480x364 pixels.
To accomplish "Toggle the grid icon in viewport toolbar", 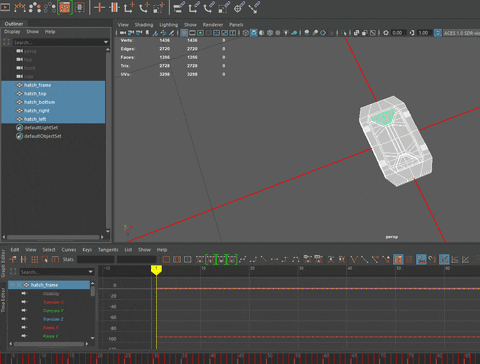I will pyautogui.click(x=184, y=33).
